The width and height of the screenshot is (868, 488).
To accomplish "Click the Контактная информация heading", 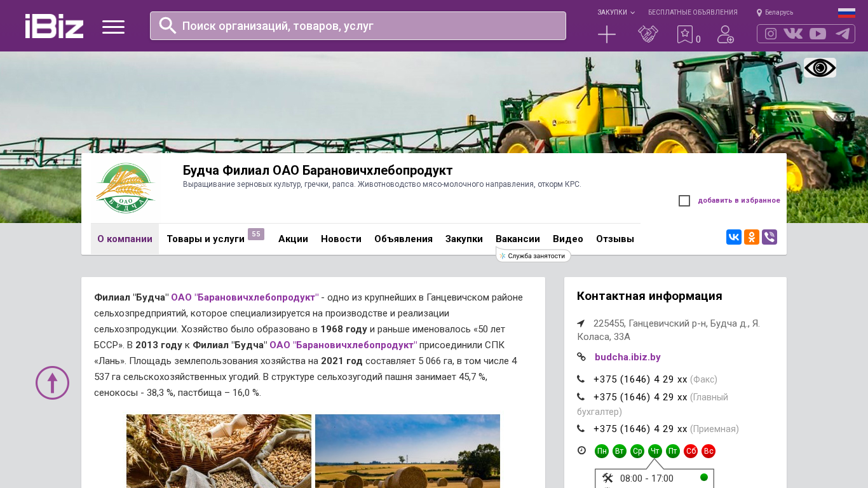I will tap(649, 296).
